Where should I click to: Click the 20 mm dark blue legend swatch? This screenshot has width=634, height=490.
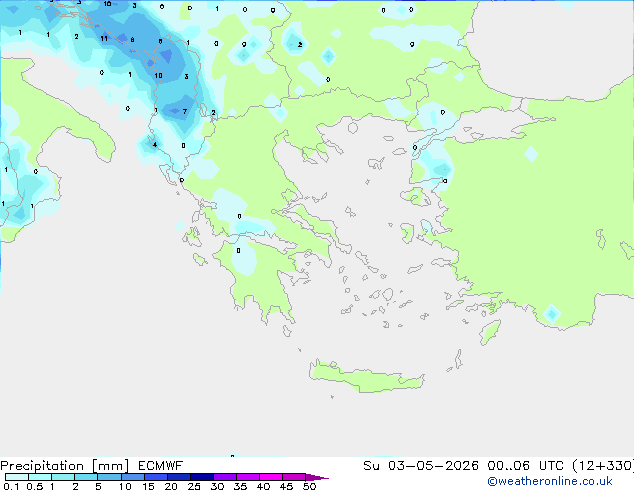tap(178, 477)
